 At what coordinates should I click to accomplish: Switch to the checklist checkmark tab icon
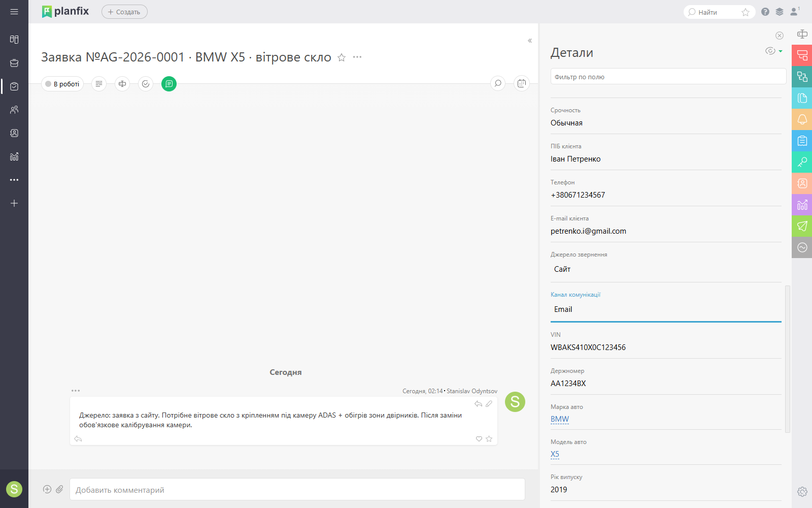(x=146, y=84)
